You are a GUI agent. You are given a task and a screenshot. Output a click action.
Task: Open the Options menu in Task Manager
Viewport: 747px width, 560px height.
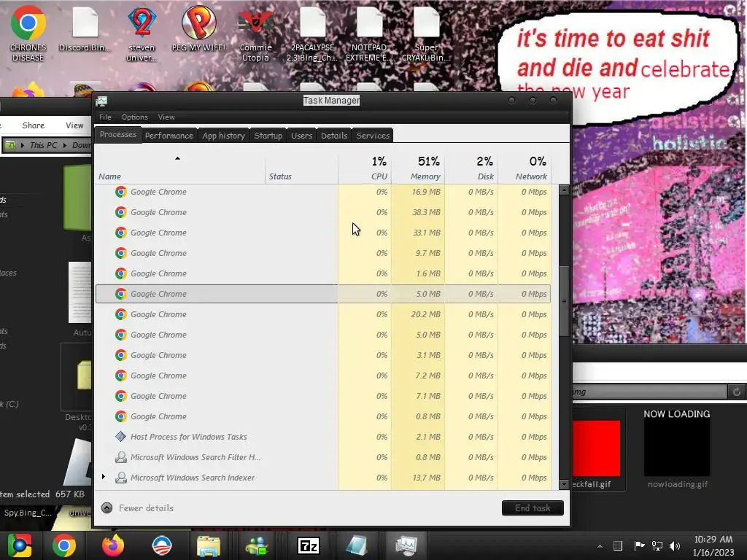(135, 117)
